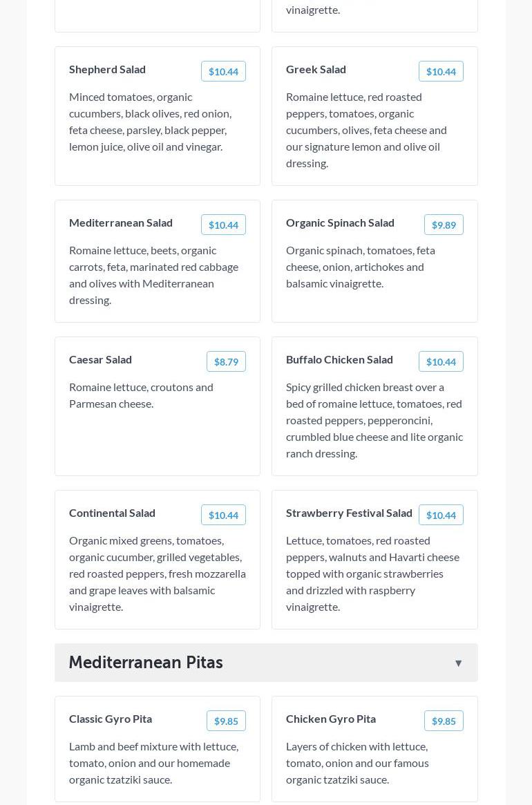Viewport: 532px width, 805px height.
Task: Click the Classic Gyro Pita $9.85 price
Action: (x=226, y=721)
